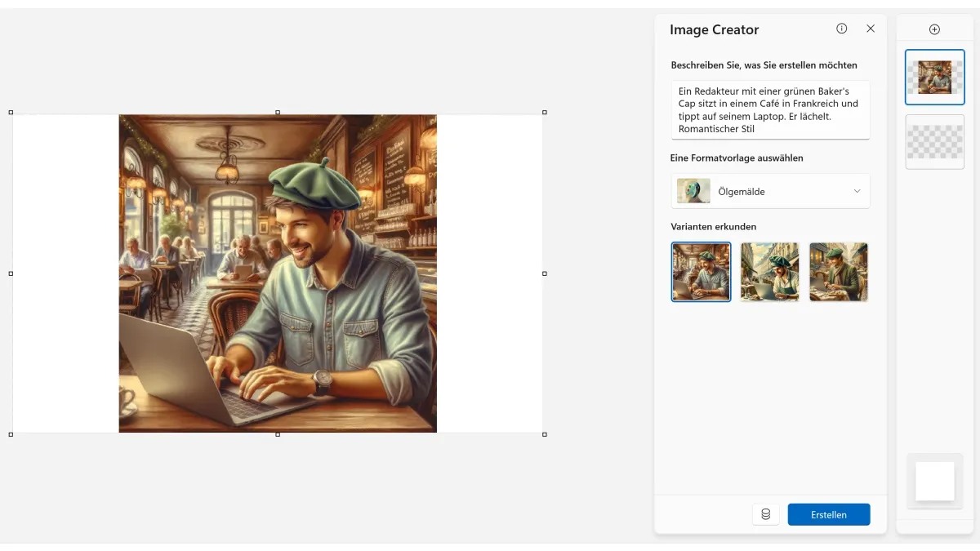Click the middle-left selection handle
Image resolution: width=980 pixels, height=551 pixels.
click(x=11, y=273)
